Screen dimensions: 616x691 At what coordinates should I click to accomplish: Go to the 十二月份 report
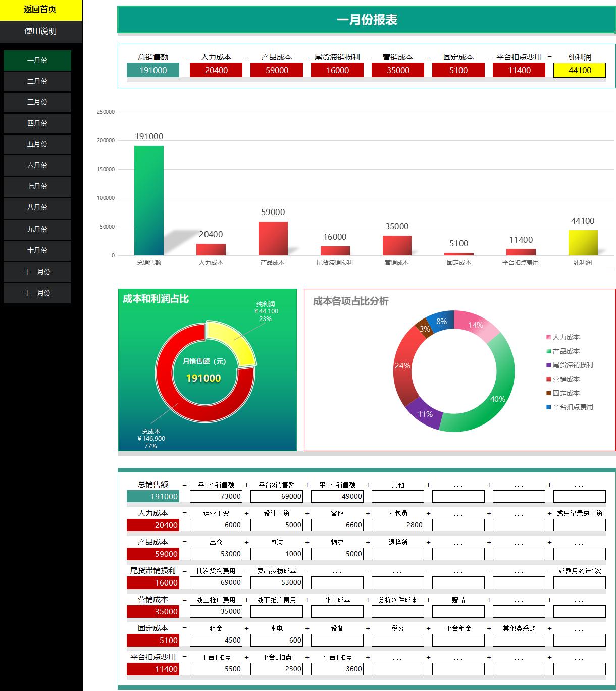tap(37, 293)
